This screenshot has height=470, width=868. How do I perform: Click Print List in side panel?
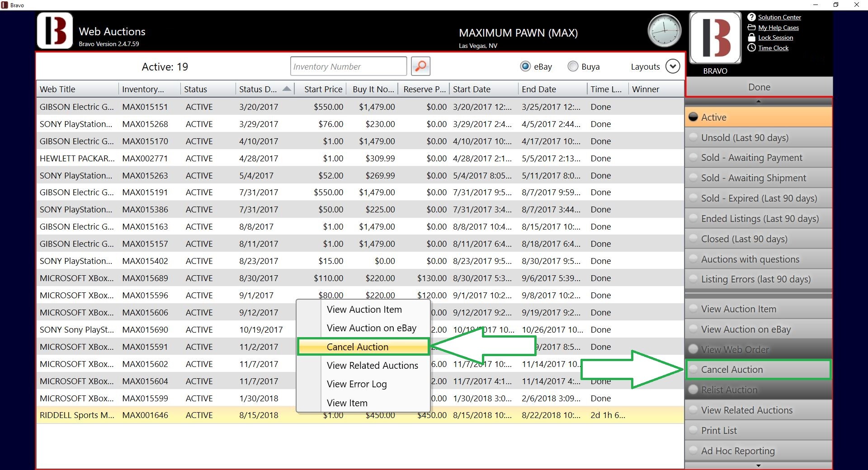pyautogui.click(x=759, y=431)
